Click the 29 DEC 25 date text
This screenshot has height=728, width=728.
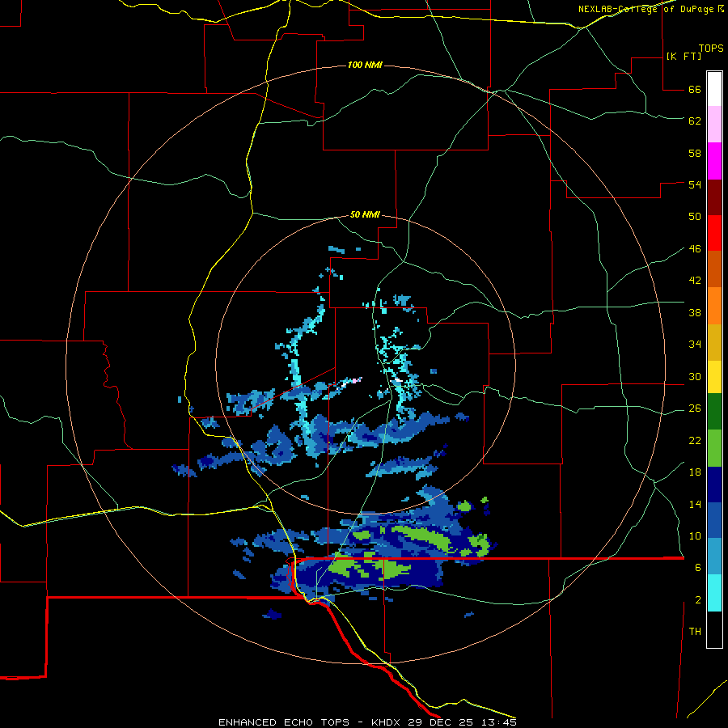coord(440,722)
